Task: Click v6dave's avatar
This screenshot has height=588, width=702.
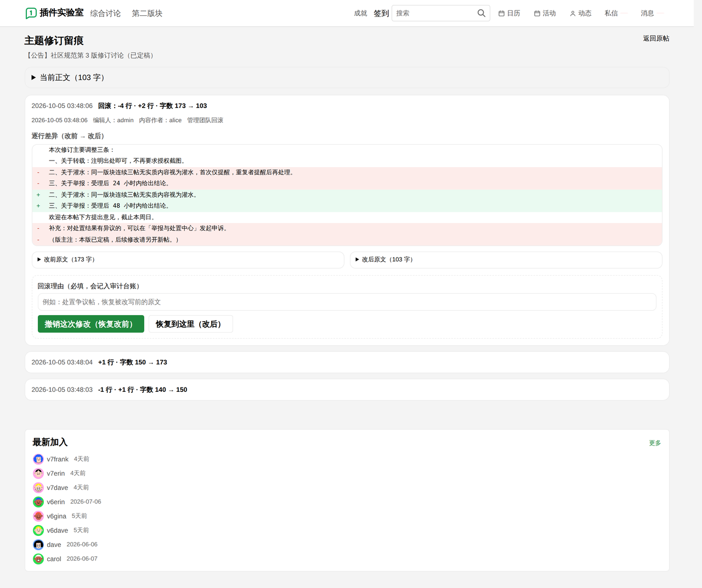Action: pos(38,530)
